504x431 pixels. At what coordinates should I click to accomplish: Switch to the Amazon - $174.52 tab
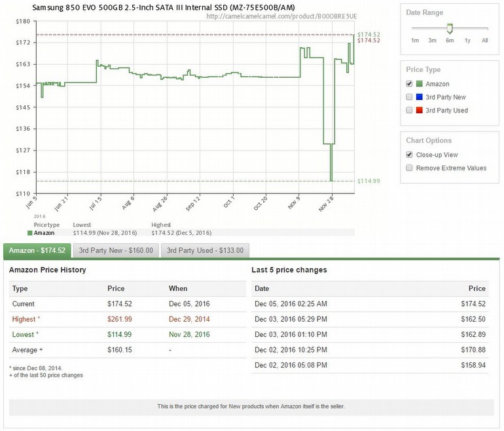[37, 250]
